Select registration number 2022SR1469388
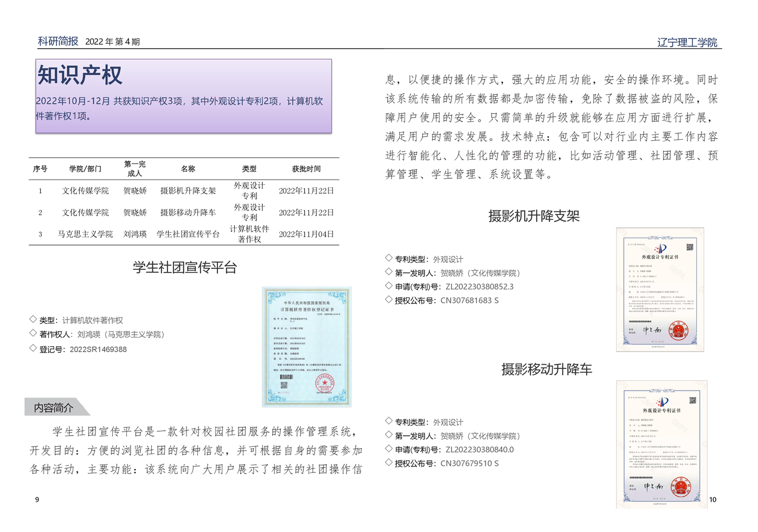Viewport: 758px width, 532px height. point(98,349)
